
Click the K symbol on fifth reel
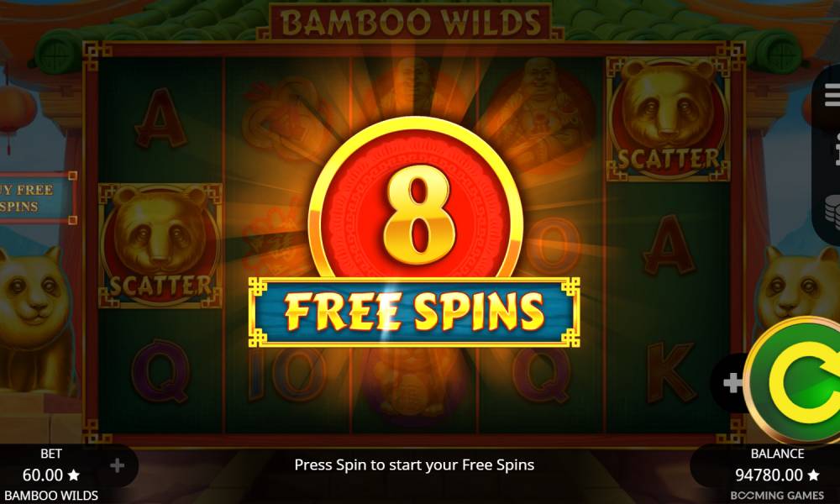(670, 373)
